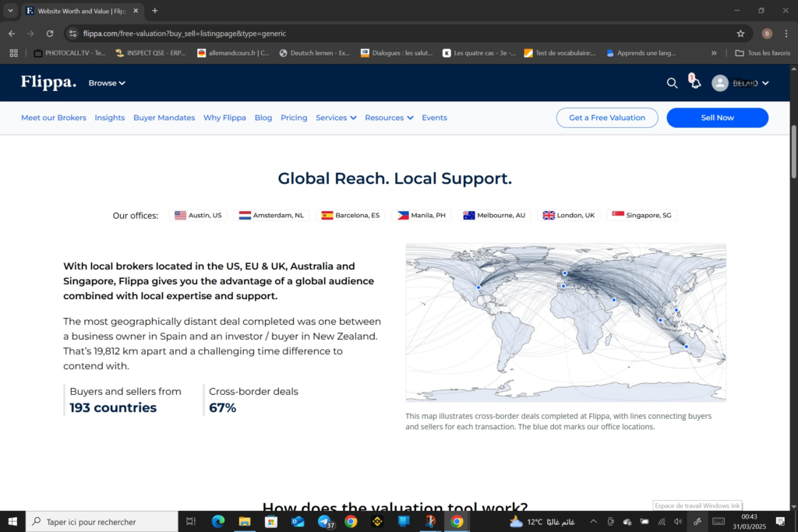
Task: Open the tab search dropdown arrow
Action: coord(10,11)
